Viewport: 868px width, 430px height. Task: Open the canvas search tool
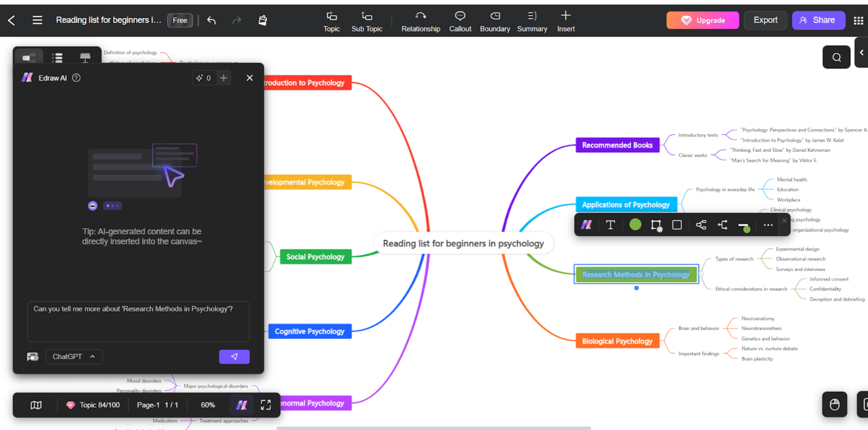836,57
